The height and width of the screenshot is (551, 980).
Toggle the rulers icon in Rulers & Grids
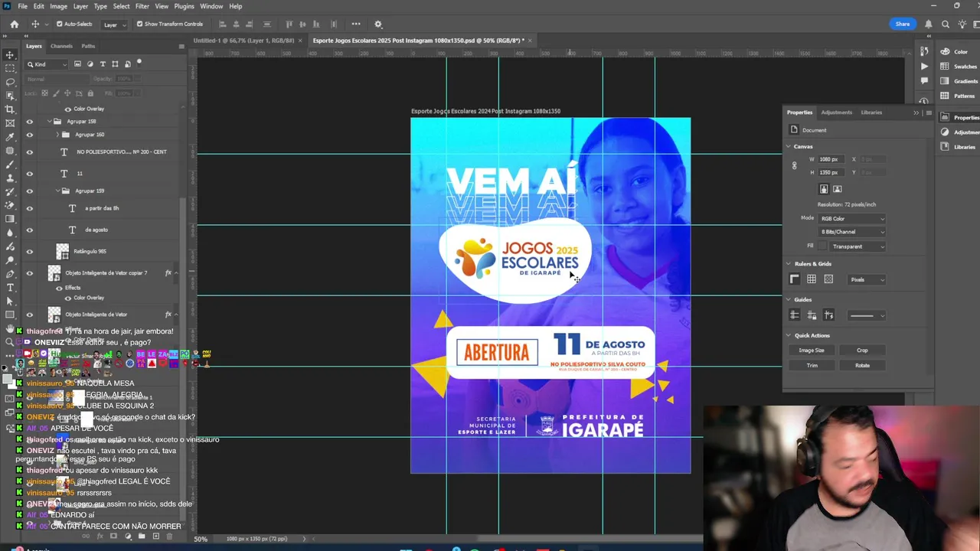[x=795, y=279]
